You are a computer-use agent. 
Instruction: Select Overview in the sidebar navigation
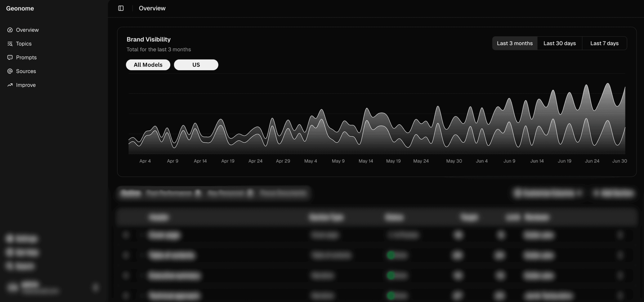27,30
